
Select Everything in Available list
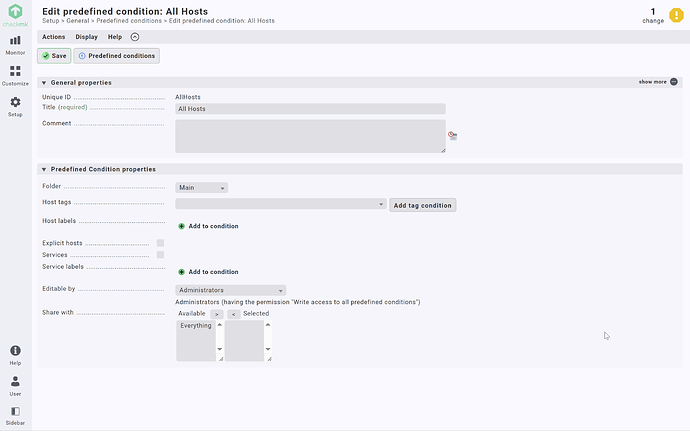pyautogui.click(x=196, y=326)
